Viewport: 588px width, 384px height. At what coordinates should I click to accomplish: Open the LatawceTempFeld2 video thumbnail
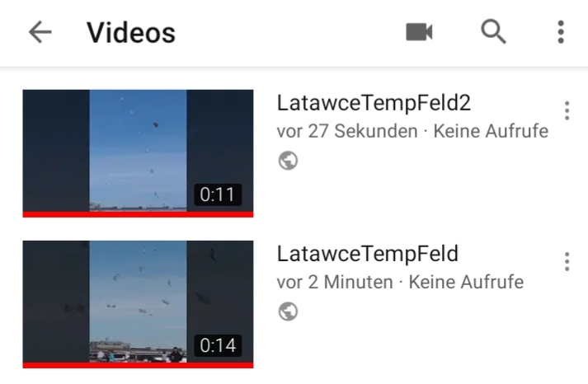(138, 153)
